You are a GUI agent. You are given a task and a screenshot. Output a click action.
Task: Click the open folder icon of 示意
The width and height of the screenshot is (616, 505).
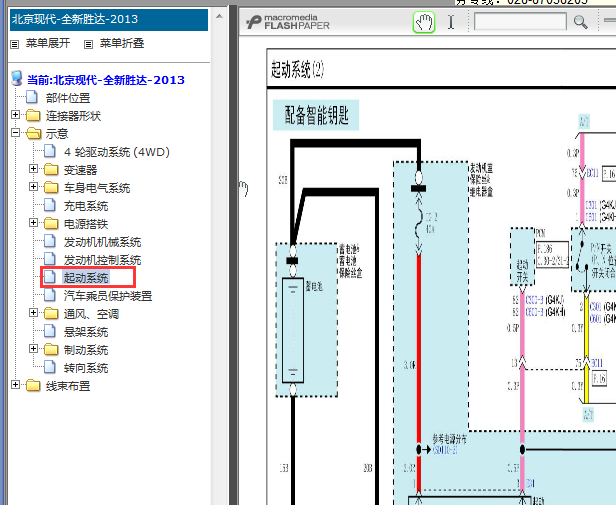(33, 134)
